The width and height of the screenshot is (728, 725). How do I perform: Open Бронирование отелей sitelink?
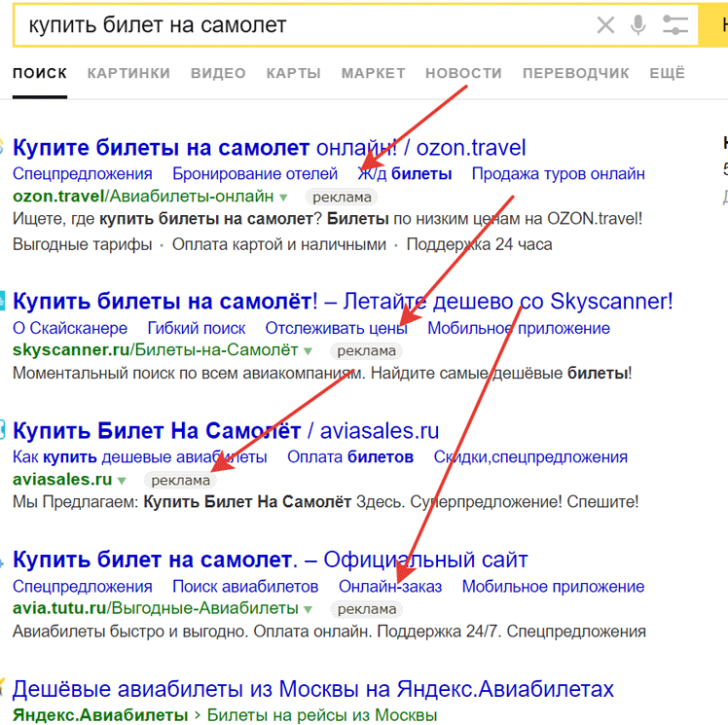coord(255,173)
